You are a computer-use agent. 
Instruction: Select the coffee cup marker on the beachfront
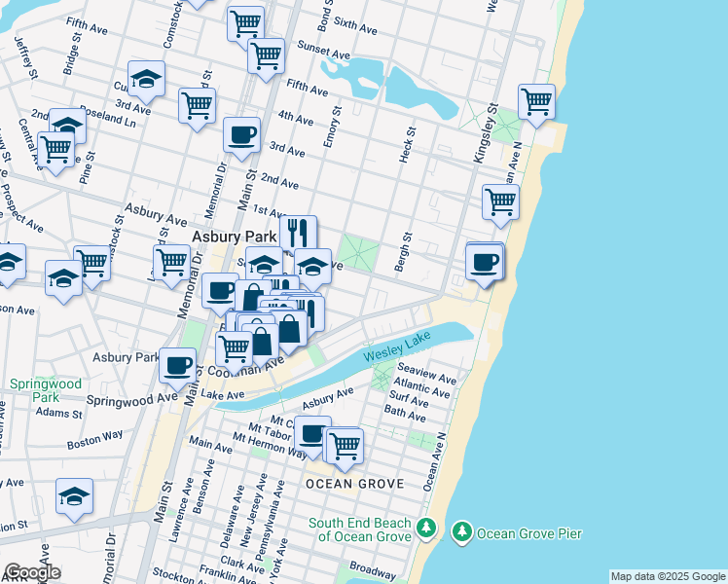(x=484, y=261)
